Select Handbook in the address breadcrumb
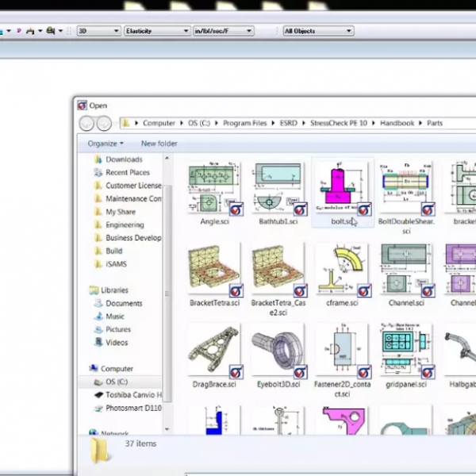Viewport: 476px width, 476px height. click(397, 123)
